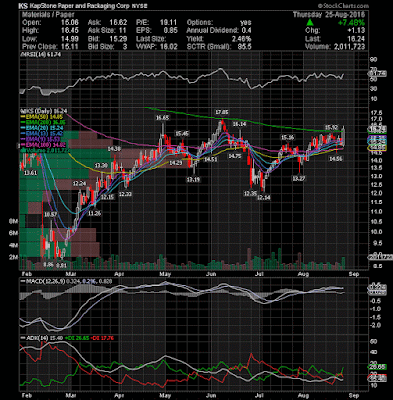
Task: Click the SCTR (Small) 85.5 value
Action: (245, 47)
